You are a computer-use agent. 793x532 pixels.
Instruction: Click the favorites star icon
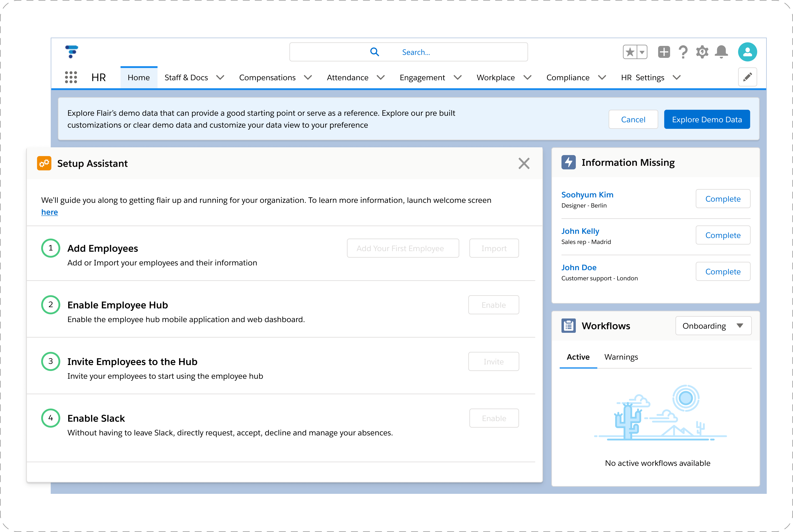(x=630, y=52)
